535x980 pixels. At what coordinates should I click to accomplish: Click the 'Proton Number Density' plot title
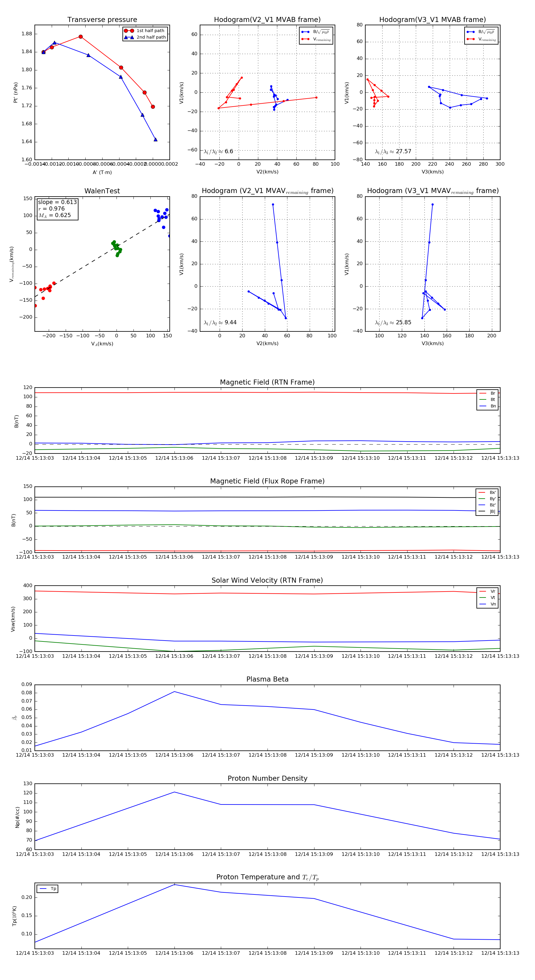(x=267, y=778)
